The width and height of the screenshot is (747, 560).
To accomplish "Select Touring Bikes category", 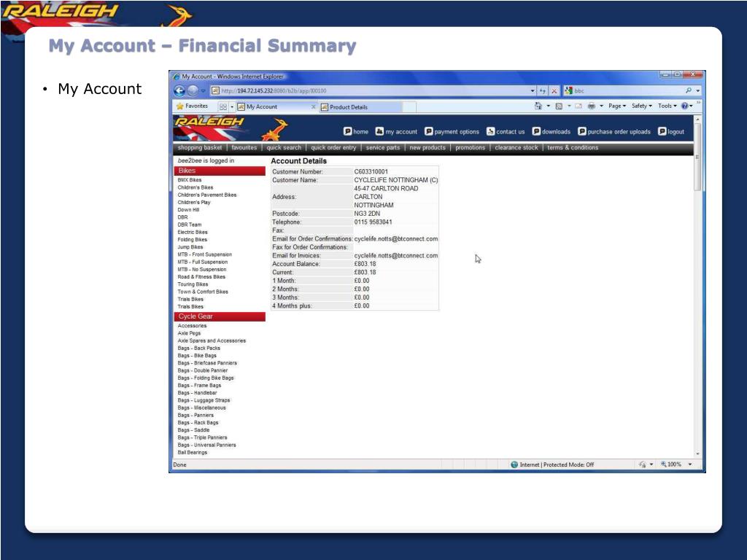I will [x=193, y=284].
